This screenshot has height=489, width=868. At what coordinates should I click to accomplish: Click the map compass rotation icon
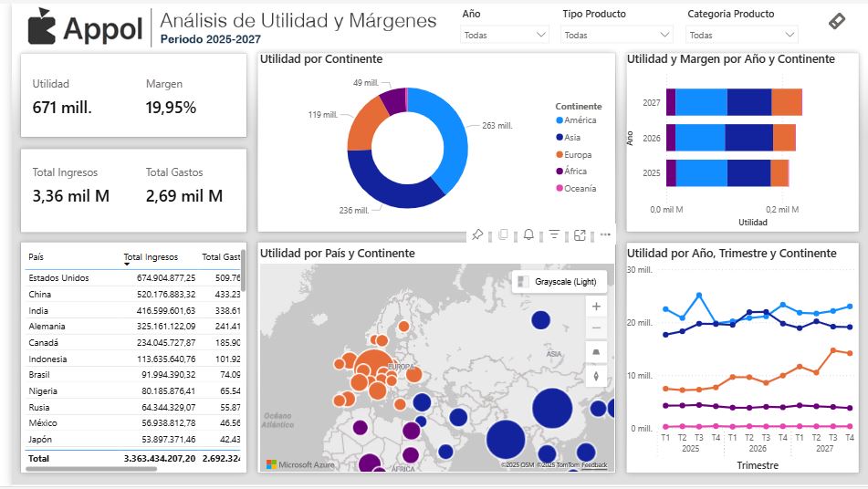596,375
